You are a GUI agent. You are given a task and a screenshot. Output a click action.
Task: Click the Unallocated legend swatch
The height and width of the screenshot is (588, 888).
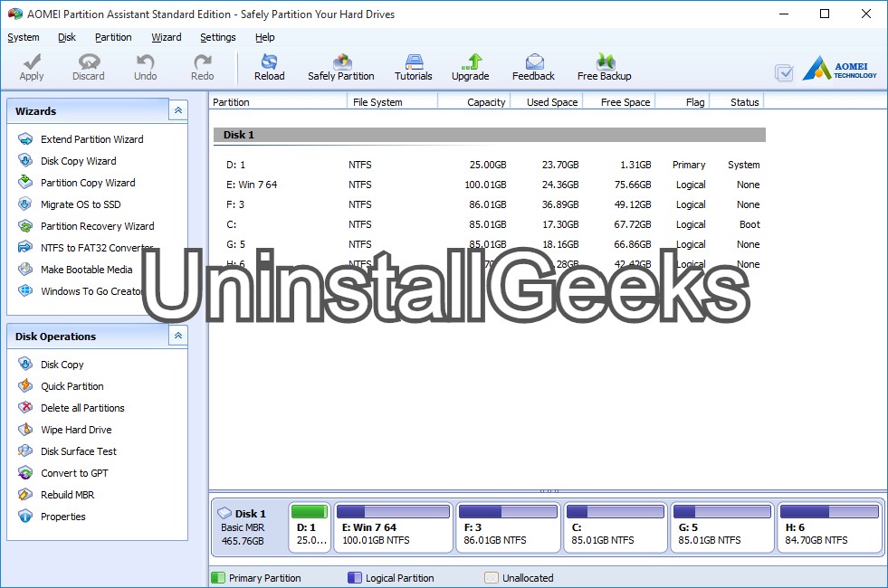point(492,578)
